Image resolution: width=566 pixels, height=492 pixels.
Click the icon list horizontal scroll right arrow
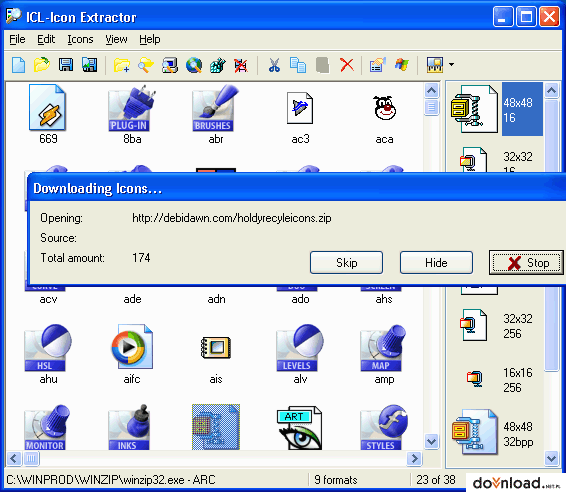(414, 459)
